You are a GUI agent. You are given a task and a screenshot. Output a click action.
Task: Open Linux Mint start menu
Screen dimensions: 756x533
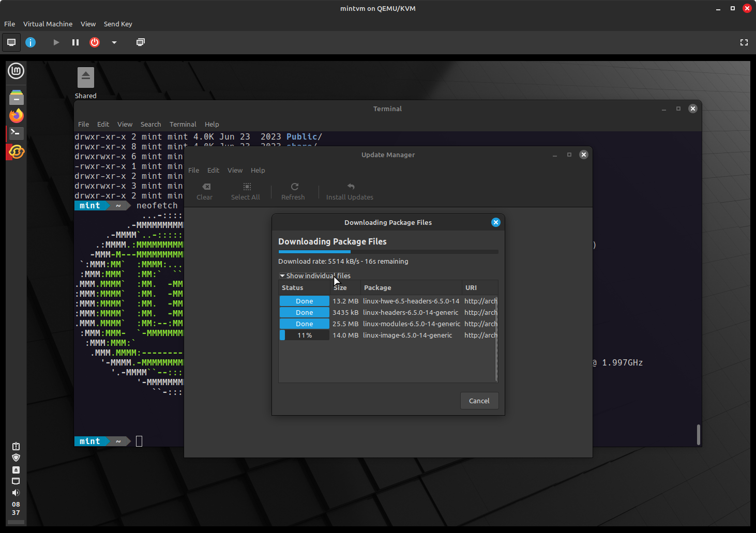pyautogui.click(x=16, y=71)
